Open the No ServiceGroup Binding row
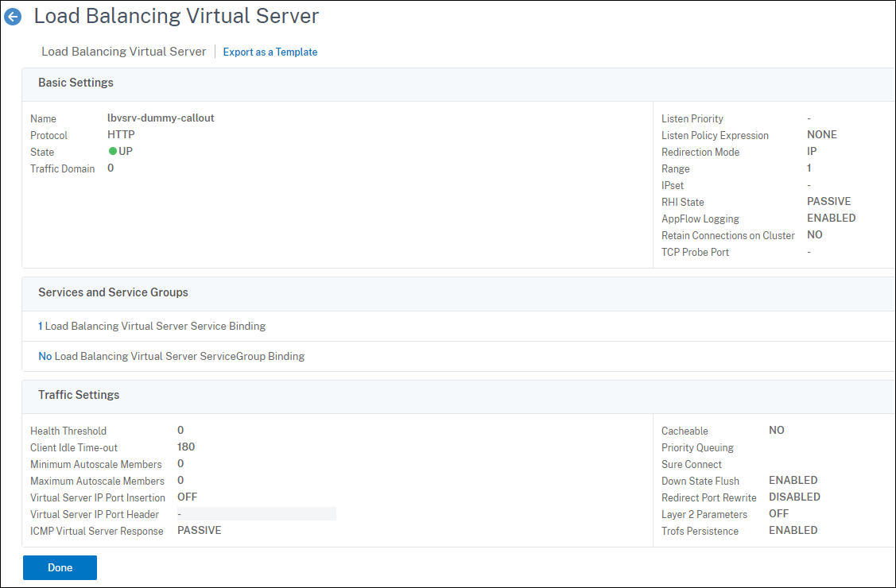 171,356
